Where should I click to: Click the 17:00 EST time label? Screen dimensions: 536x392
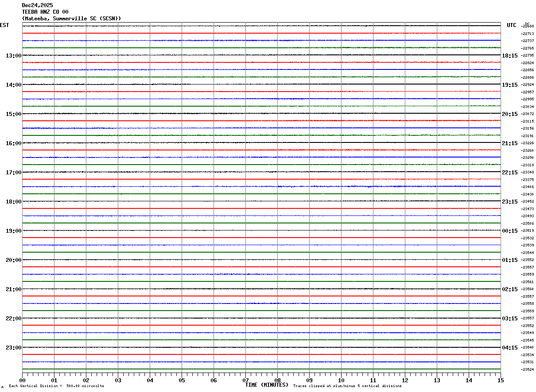coord(14,173)
